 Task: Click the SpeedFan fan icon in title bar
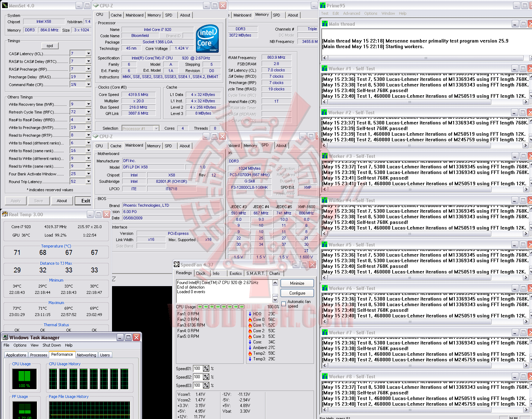(176, 265)
